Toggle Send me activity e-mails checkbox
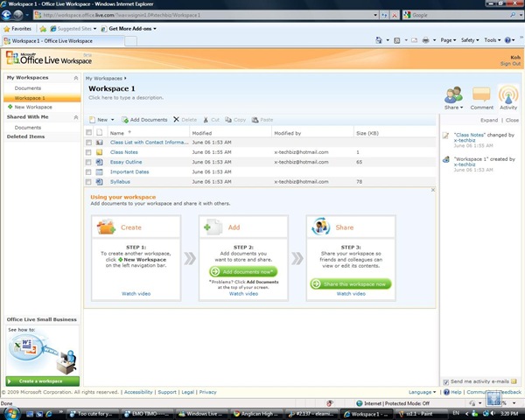 click(445, 381)
